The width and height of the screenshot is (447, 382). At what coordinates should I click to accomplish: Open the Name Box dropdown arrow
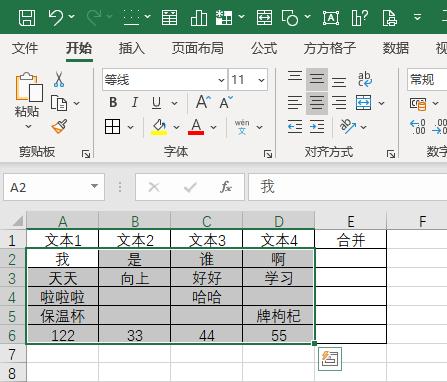click(x=94, y=186)
